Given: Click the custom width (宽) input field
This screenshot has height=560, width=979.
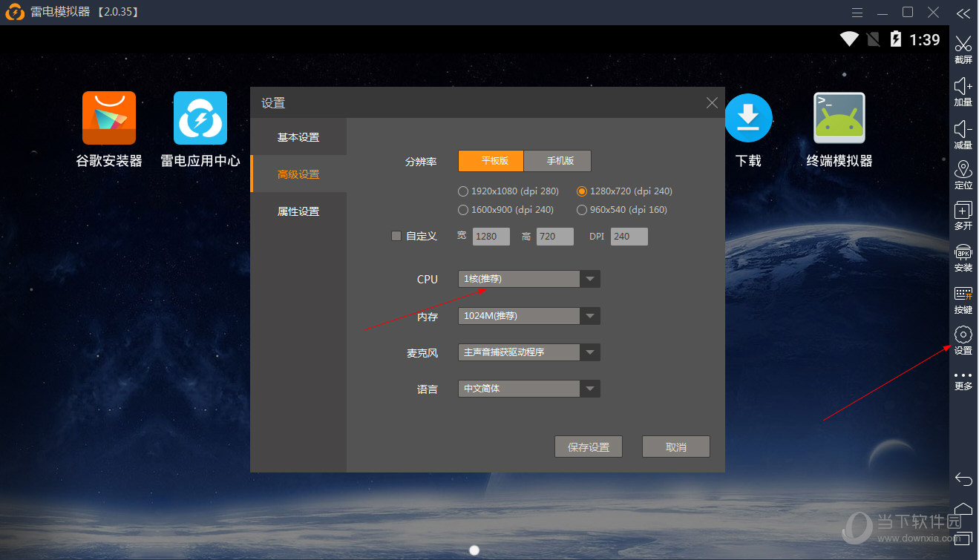Looking at the screenshot, I should click(491, 237).
